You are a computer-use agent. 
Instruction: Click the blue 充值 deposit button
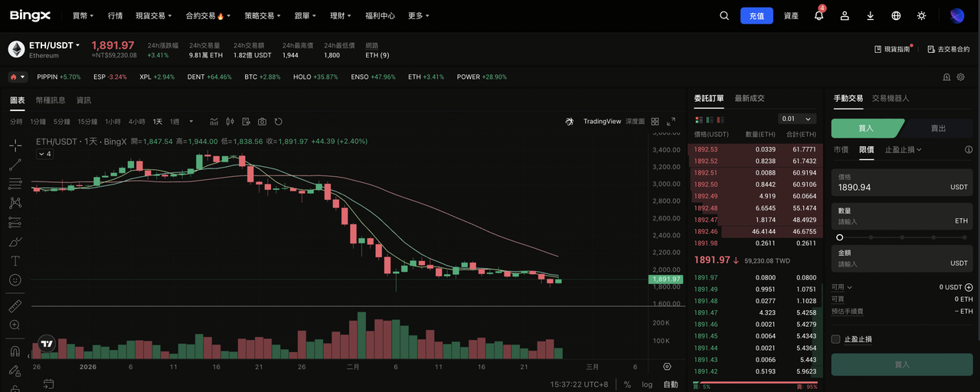click(x=756, y=16)
